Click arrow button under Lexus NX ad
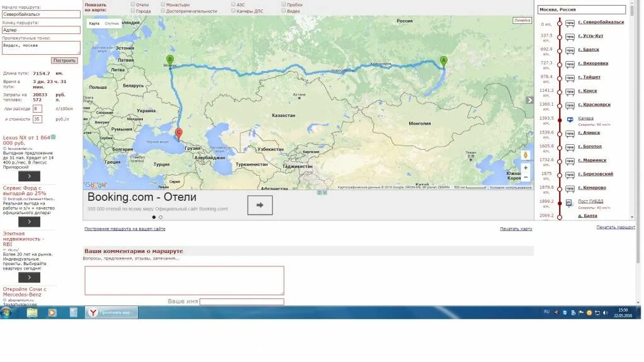This screenshot has height=362, width=644. pyautogui.click(x=29, y=176)
